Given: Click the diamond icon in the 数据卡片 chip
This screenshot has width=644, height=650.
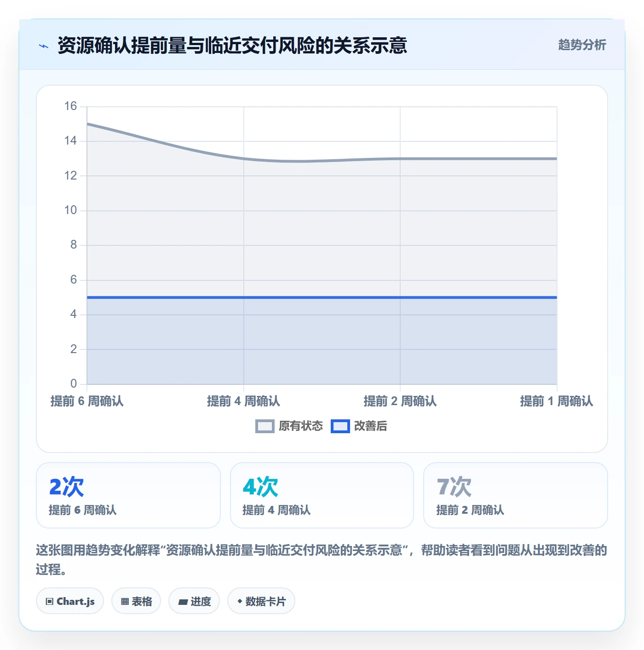Looking at the screenshot, I should coord(240,601).
